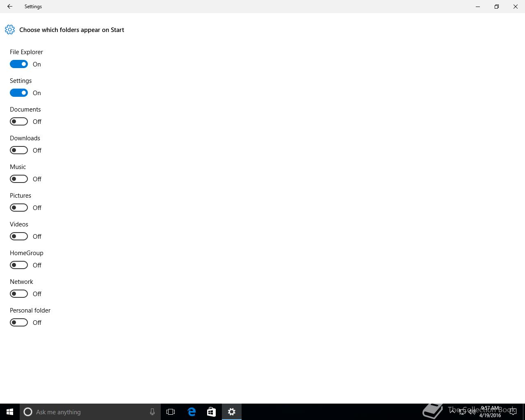Image resolution: width=525 pixels, height=420 pixels.
Task: Open Task View from the taskbar
Action: point(171,412)
